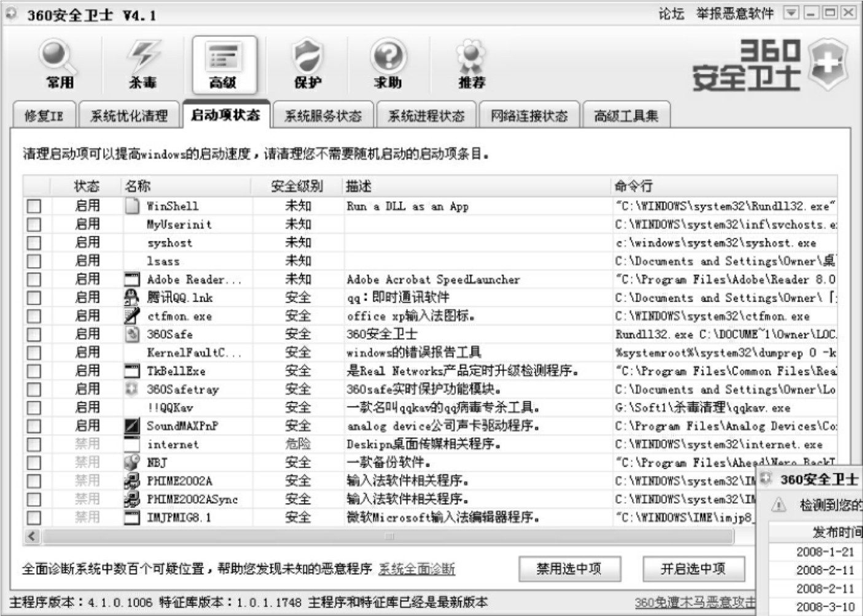Viewport: 863px width, 616px height.
Task: Click the Adobe Reader entry's icon
Action: pyautogui.click(x=132, y=279)
